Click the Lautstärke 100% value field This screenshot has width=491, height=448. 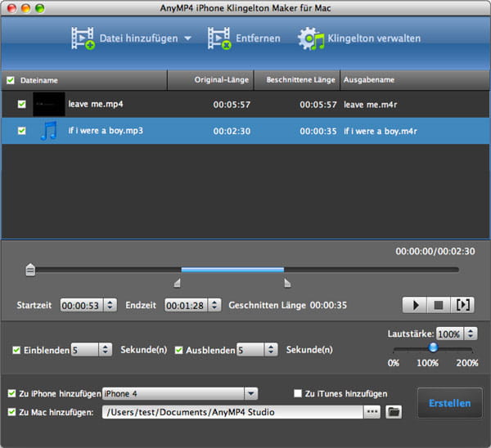(450, 334)
